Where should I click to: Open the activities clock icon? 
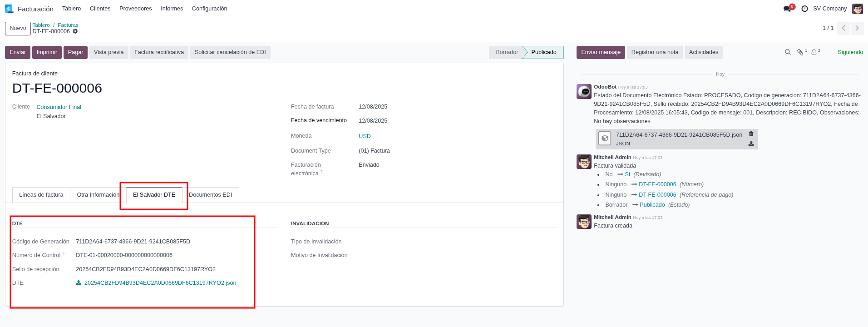pyautogui.click(x=804, y=9)
